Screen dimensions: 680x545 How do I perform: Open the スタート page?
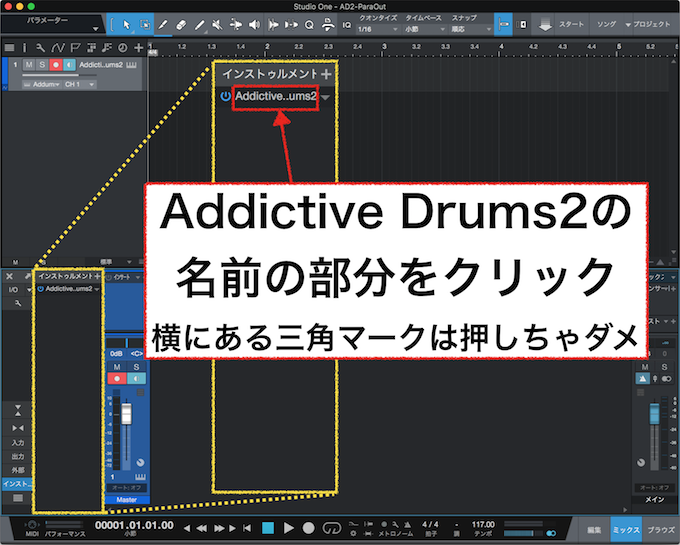pyautogui.click(x=571, y=24)
